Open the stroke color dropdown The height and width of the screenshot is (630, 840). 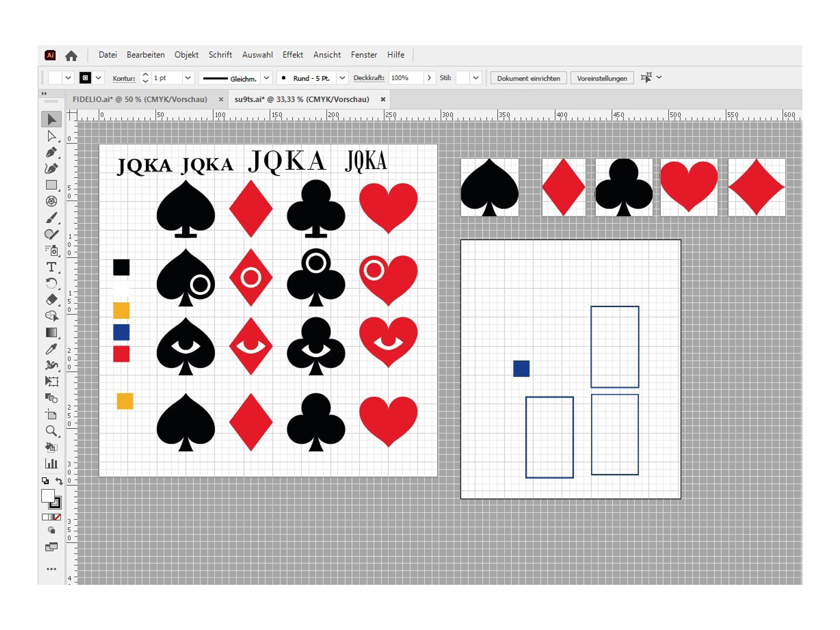pos(99,78)
